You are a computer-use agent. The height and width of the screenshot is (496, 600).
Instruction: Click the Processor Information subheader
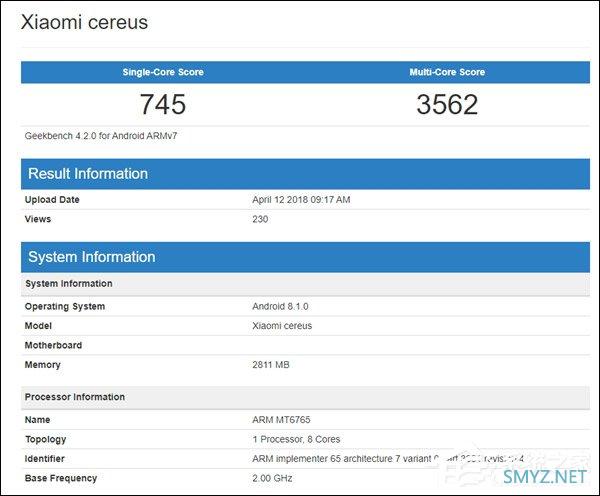[305, 397]
